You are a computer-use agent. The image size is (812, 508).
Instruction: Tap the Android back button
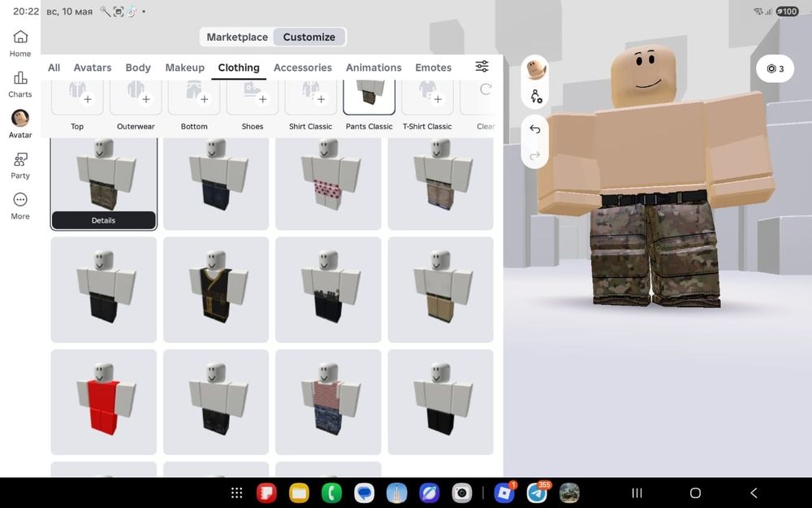[x=754, y=493]
